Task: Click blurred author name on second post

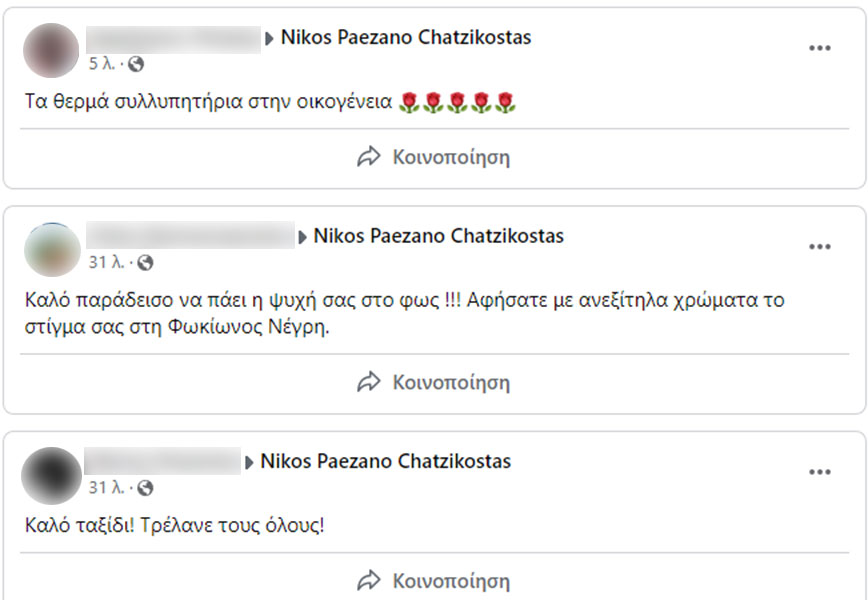Action: 190,237
